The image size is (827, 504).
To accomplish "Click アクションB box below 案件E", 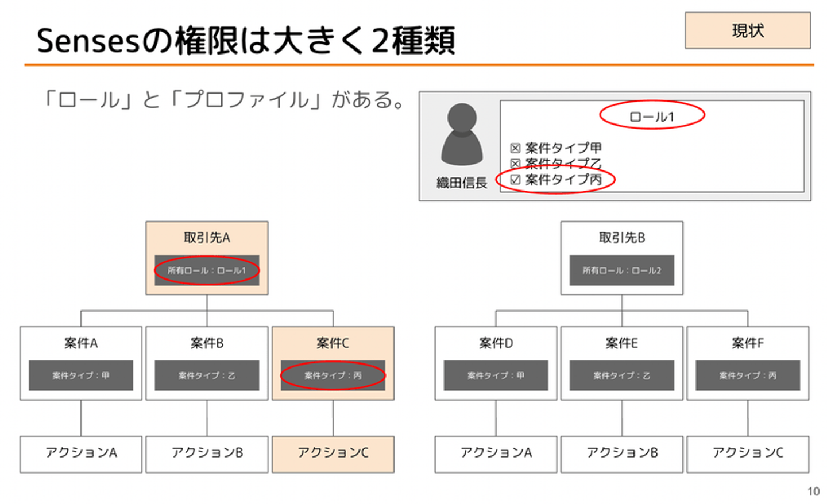I will (x=622, y=454).
